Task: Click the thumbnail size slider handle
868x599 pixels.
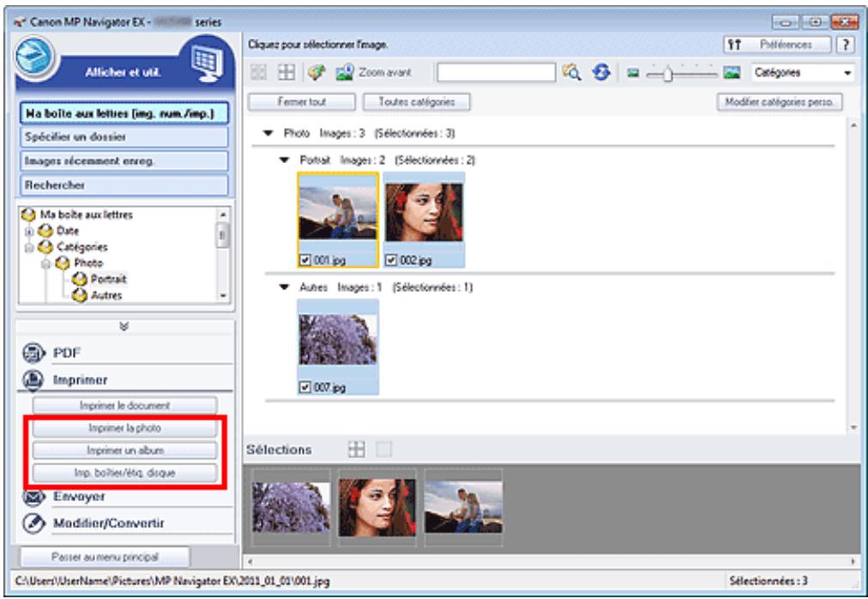Action: coord(667,73)
